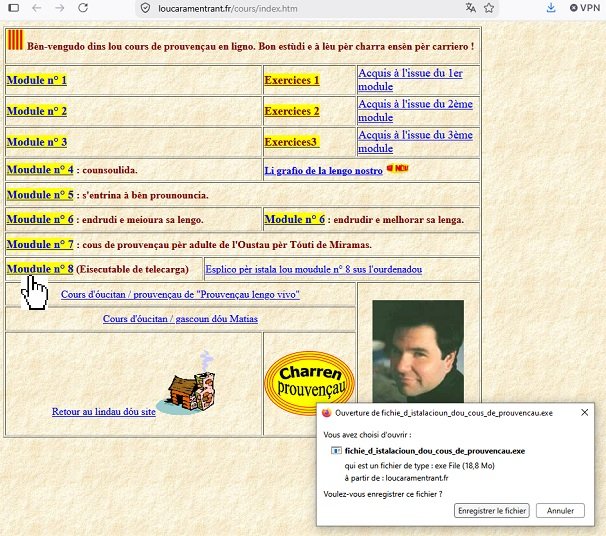Open Li grafio de la lengo nostro
The image size is (606, 536).
pyautogui.click(x=323, y=170)
